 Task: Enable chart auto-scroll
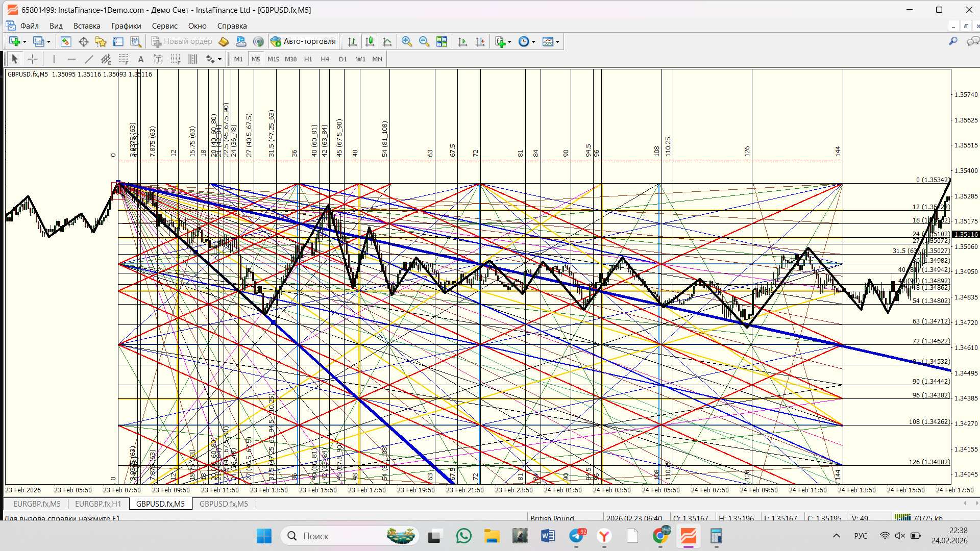click(x=462, y=42)
